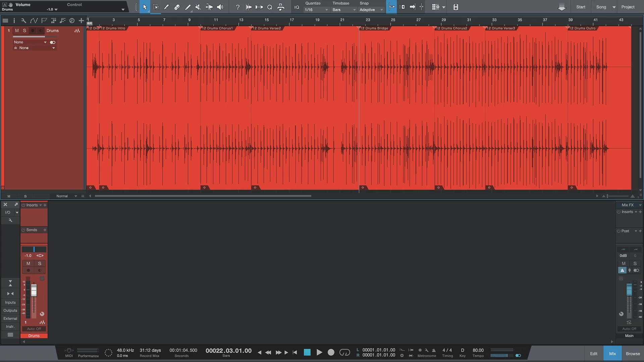Show automation curve icon in track header
The image size is (644, 362).
(x=34, y=20)
